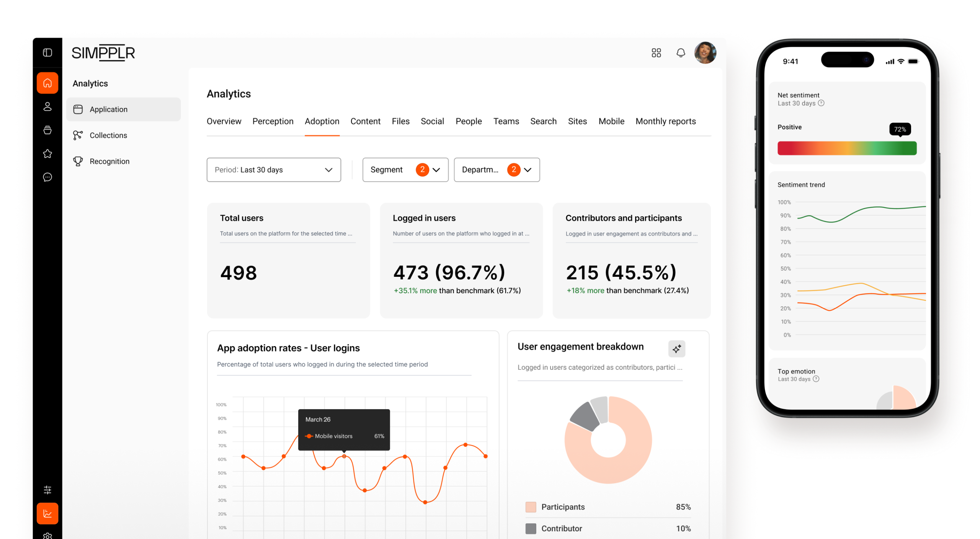Image resolution: width=980 pixels, height=539 pixels.
Task: Open the star favorites sidebar icon
Action: 47,154
